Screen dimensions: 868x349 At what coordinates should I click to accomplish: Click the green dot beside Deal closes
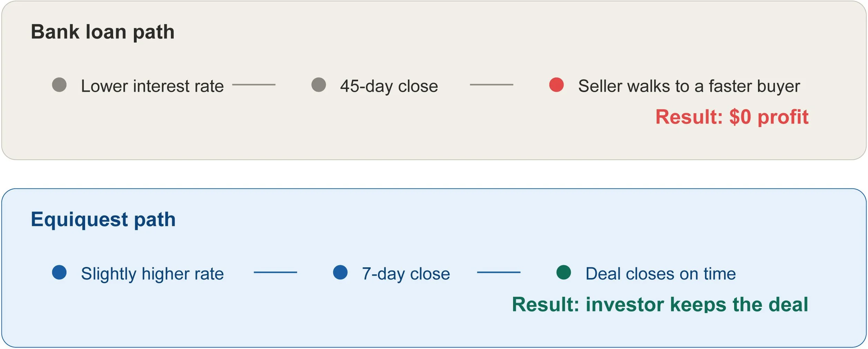tap(564, 272)
